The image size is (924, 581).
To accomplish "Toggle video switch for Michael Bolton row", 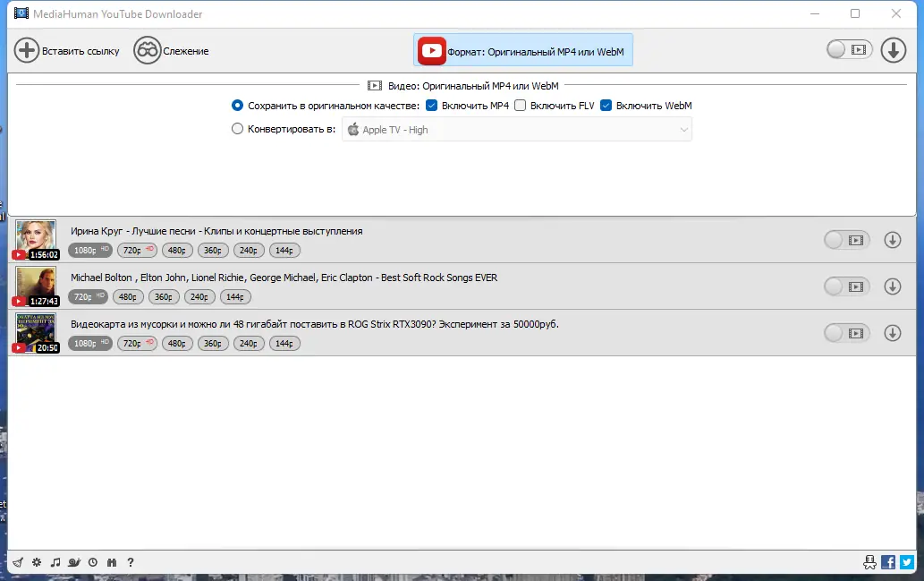I will [x=847, y=286].
